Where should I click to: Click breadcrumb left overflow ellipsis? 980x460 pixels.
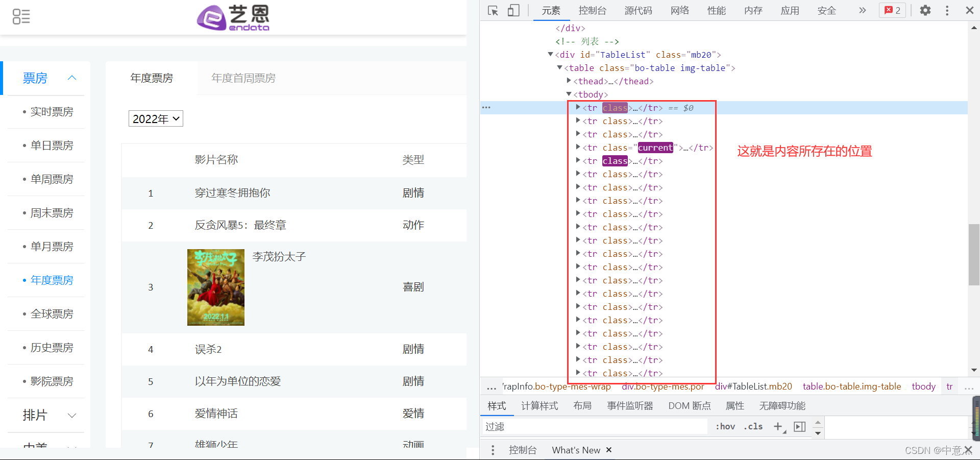(492, 387)
